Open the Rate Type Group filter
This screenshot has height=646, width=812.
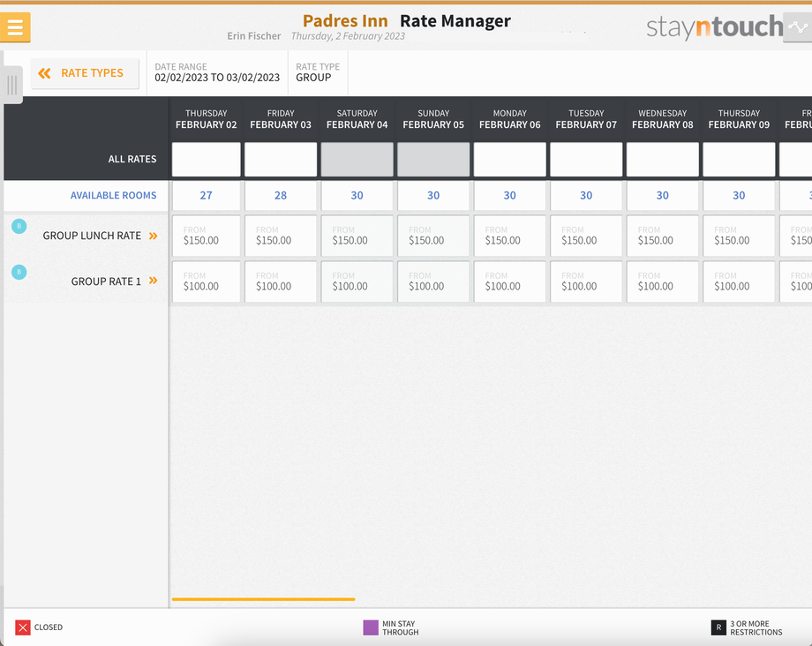coord(318,72)
